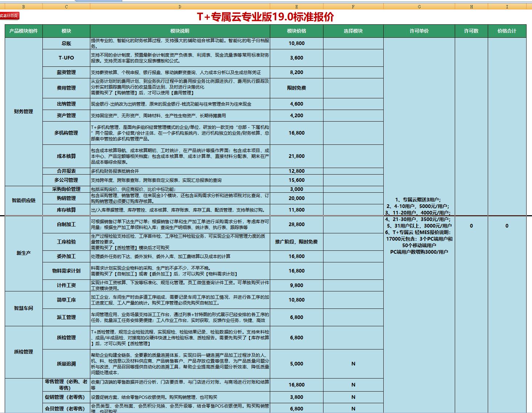The image size is (532, 413).
Task: Click the 专属云赠送3用户 license pricing cell
Action: [x=419, y=226]
